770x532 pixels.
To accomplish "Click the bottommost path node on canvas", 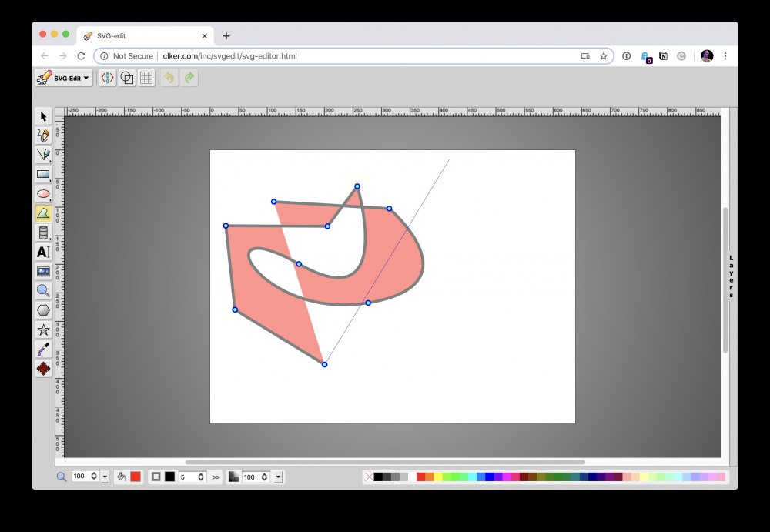I will point(325,364).
